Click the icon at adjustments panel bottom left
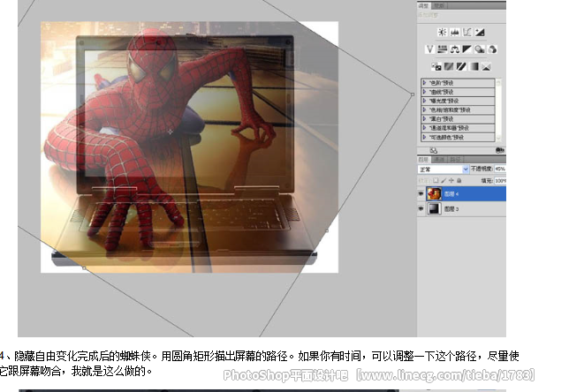 pyautogui.click(x=434, y=150)
